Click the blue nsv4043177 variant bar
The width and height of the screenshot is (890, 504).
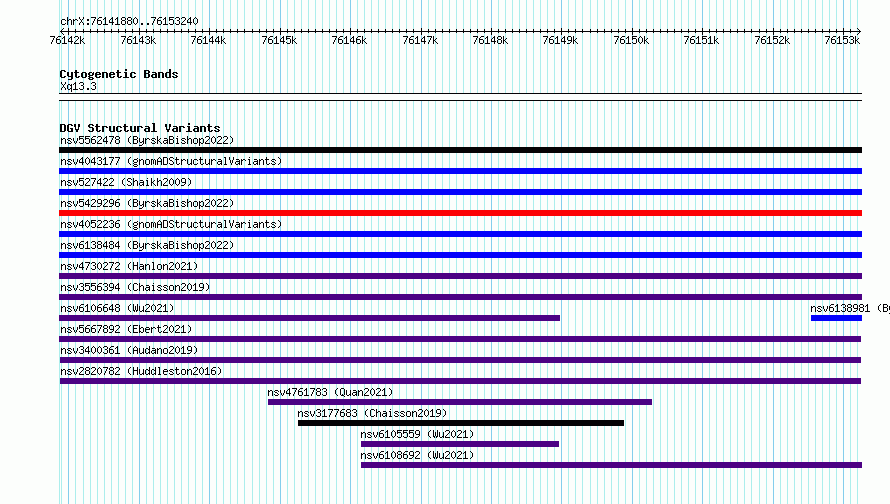[x=460, y=171]
